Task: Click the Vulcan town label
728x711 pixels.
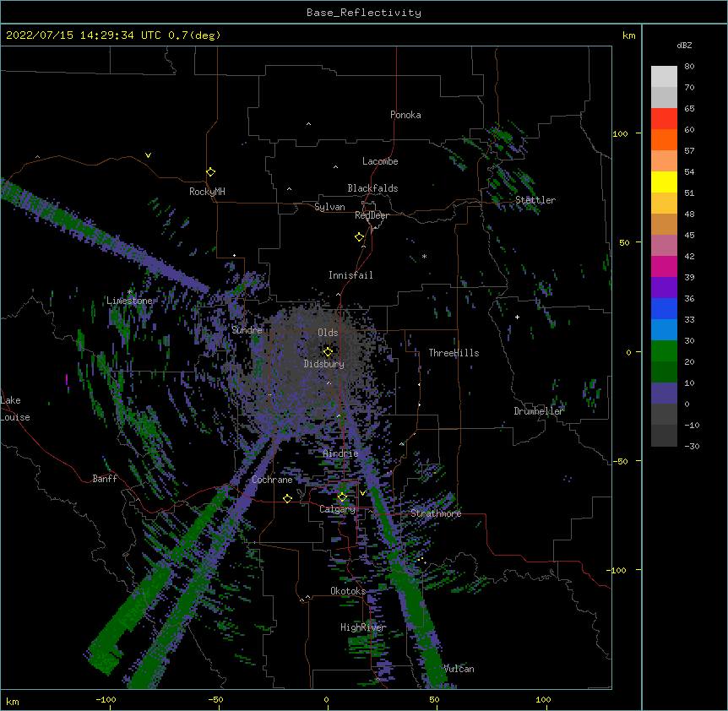Action: pos(459,669)
